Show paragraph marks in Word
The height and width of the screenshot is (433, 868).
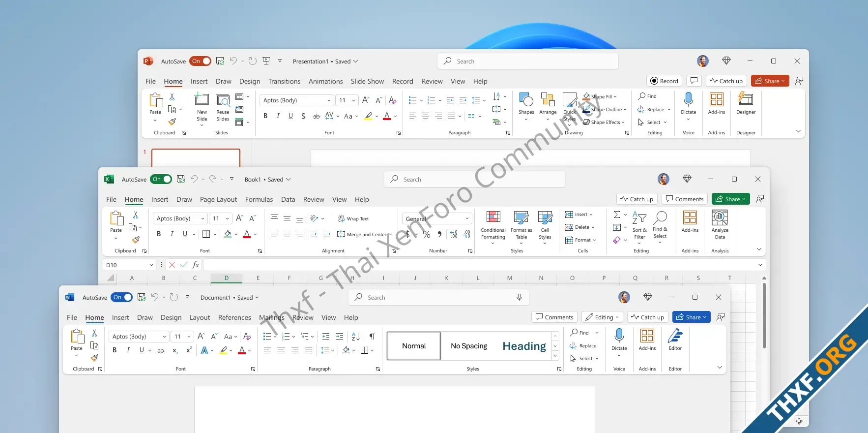tap(372, 337)
